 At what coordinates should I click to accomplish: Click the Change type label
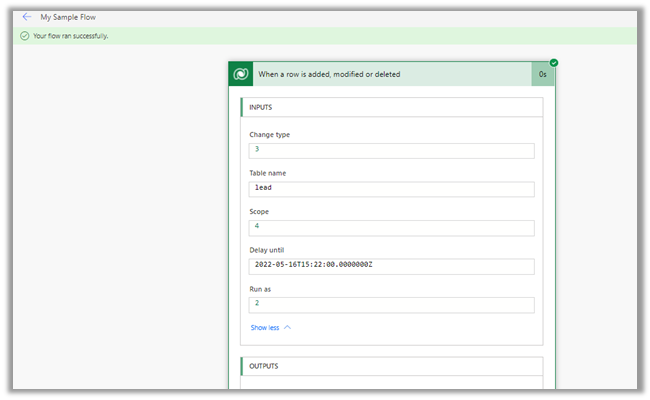tap(270, 134)
